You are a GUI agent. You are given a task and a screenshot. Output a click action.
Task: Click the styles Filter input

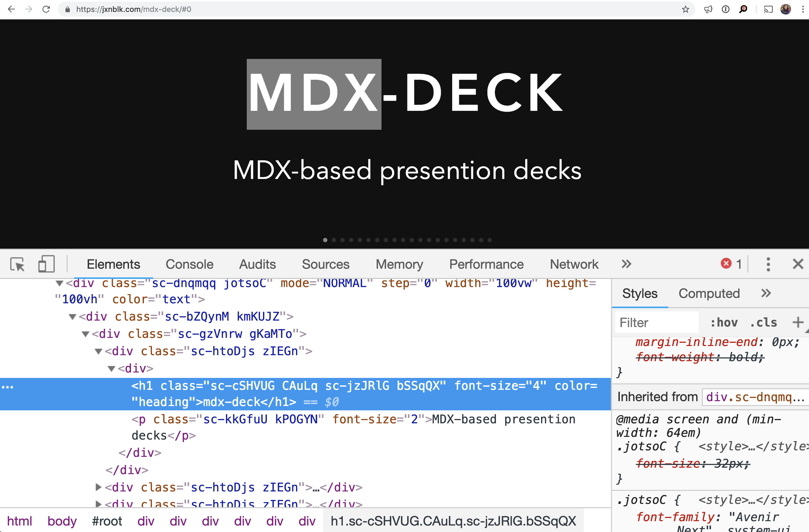click(657, 322)
